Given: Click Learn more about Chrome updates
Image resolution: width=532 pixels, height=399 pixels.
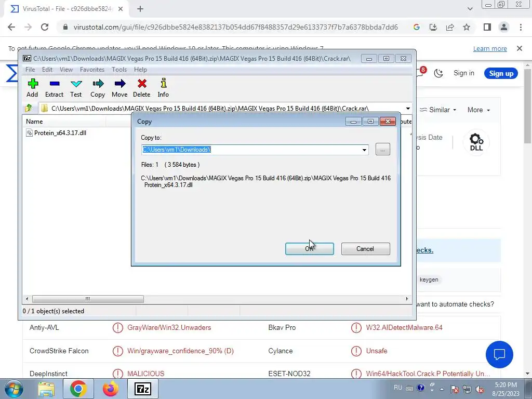Looking at the screenshot, I should tap(490, 49).
